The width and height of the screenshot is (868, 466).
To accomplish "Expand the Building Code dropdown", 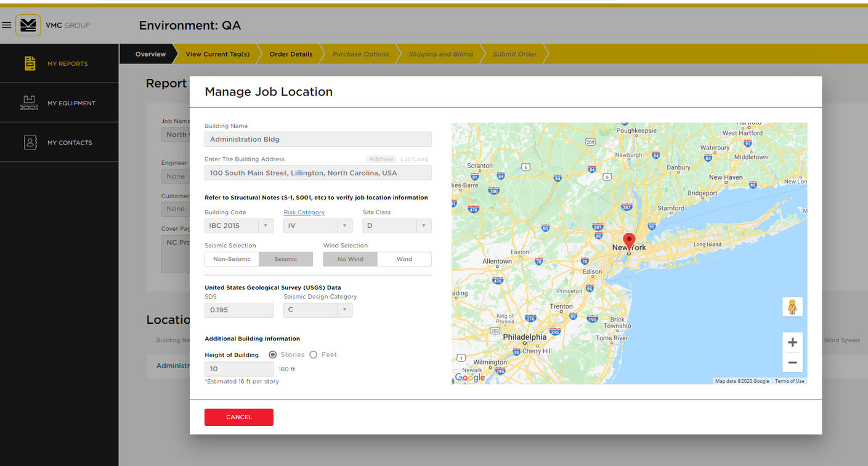I will coord(238,226).
